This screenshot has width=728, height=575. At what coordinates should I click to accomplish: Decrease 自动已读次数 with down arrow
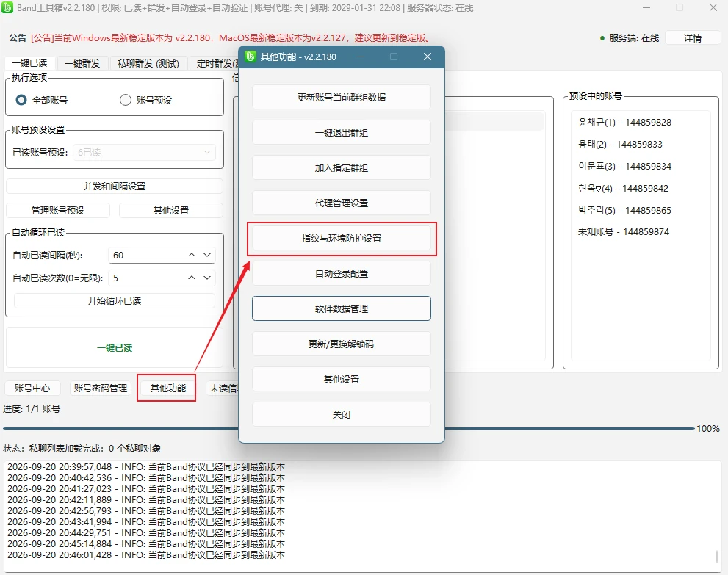click(208, 278)
